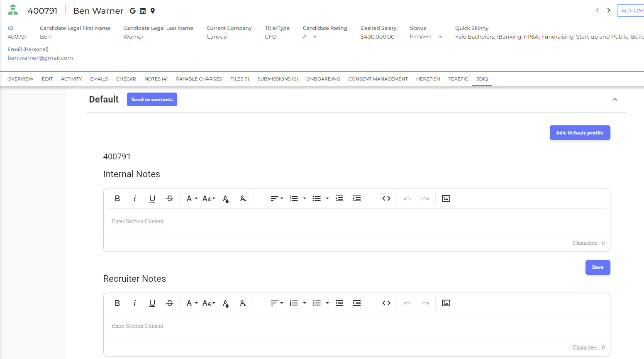
Task: Open code view in Internal Notes editor
Action: 386,198
